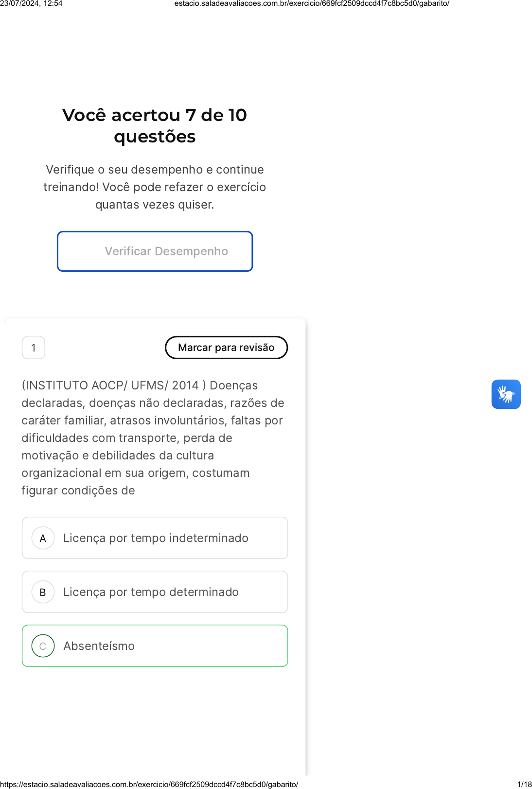
Task: Choose the answer Licença por tempo indeterminado
Action: [155, 538]
